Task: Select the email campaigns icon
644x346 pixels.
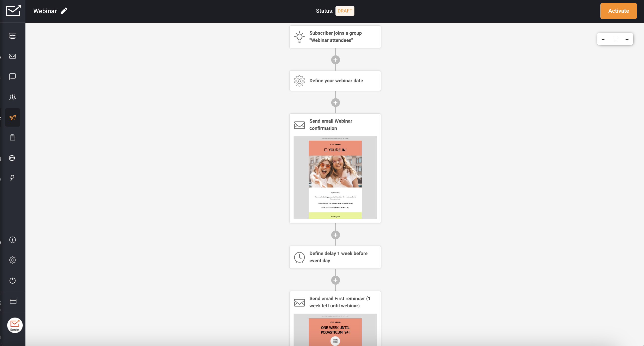Action: [12, 56]
